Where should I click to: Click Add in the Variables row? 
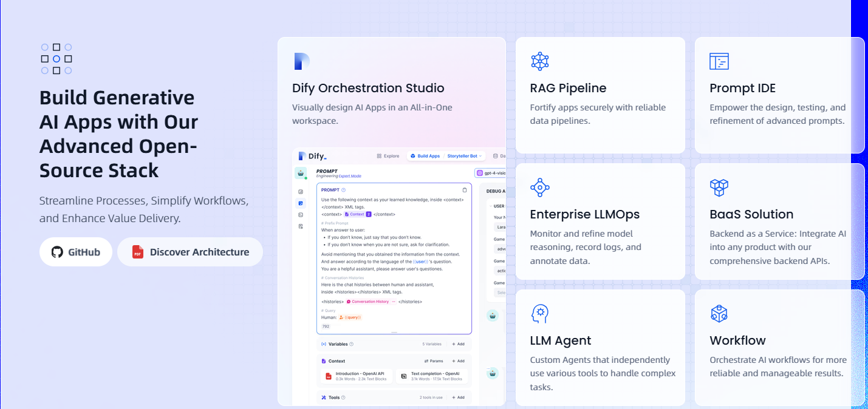(x=458, y=344)
